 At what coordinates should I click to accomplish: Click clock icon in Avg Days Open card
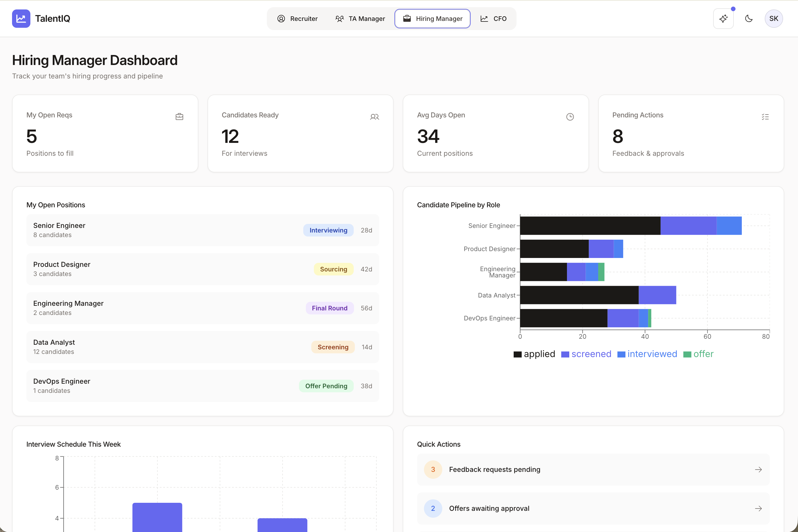[570, 117]
